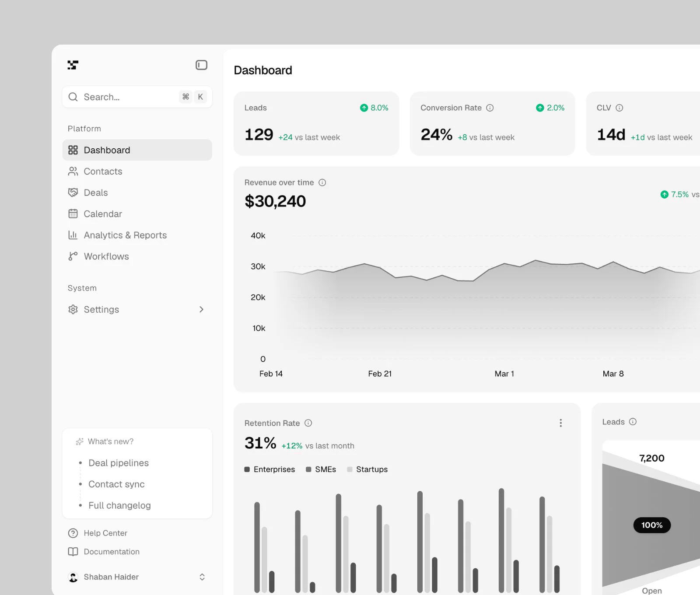
Task: Show Leads funnel info icon
Action: tap(633, 422)
